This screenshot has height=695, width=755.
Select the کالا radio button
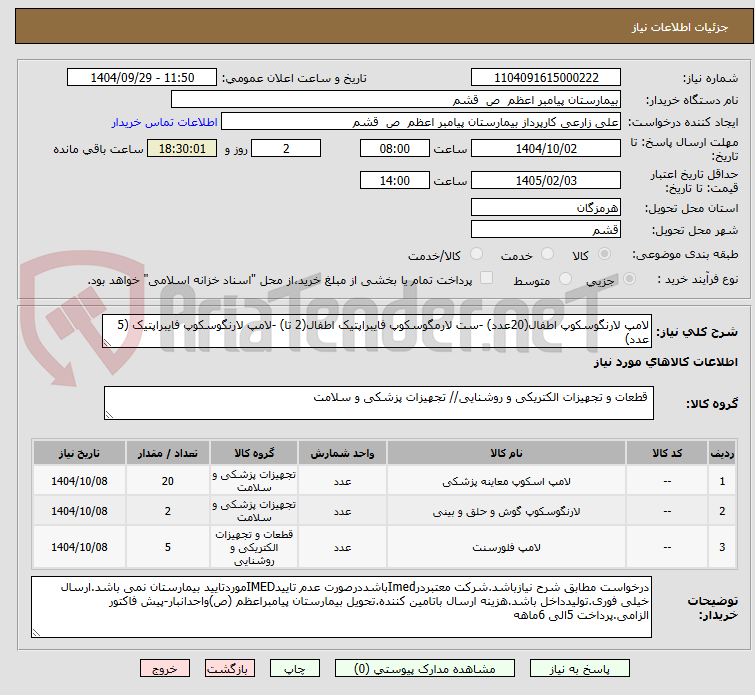pos(604,254)
